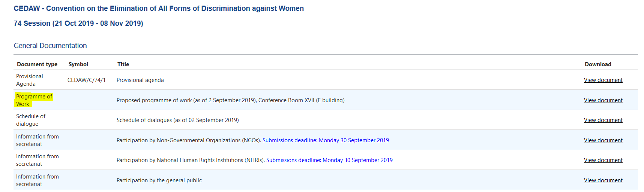Click the Document type column header
This screenshot has width=644, height=192.
click(x=37, y=64)
